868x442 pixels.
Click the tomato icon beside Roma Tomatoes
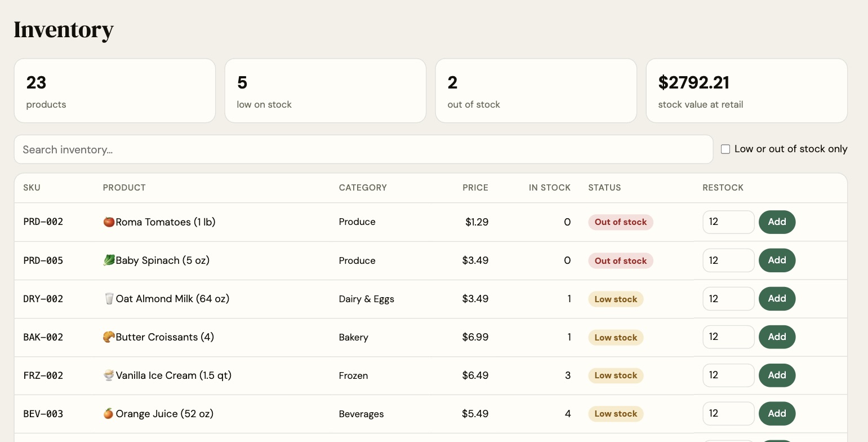click(109, 222)
